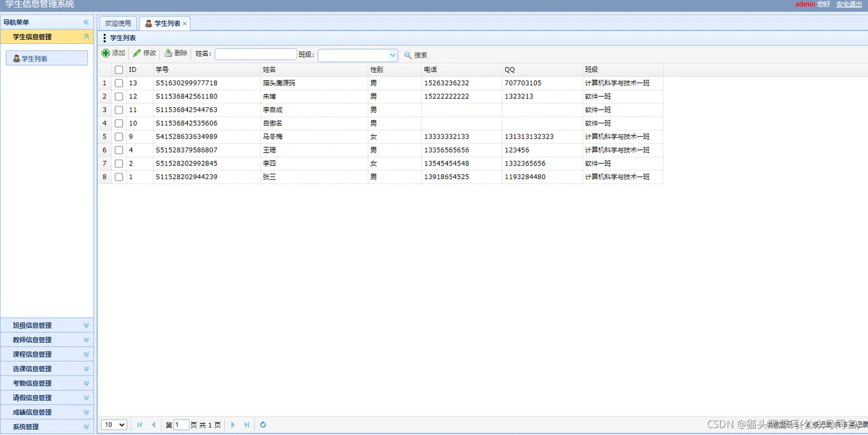Image resolution: width=868 pixels, height=435 pixels.
Task: Check the row for student 朱博
Action: pyautogui.click(x=119, y=97)
